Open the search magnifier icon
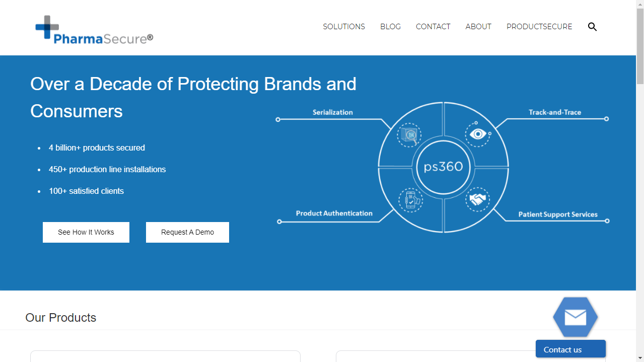644x362 pixels. [x=592, y=27]
